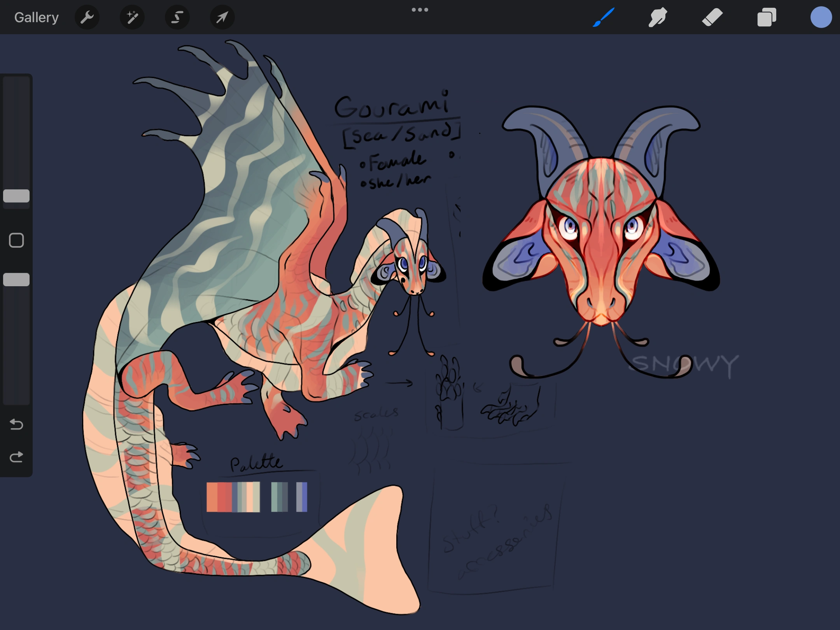This screenshot has width=840, height=630.
Task: Switch from Brush to Eraser mode
Action: coord(713,17)
